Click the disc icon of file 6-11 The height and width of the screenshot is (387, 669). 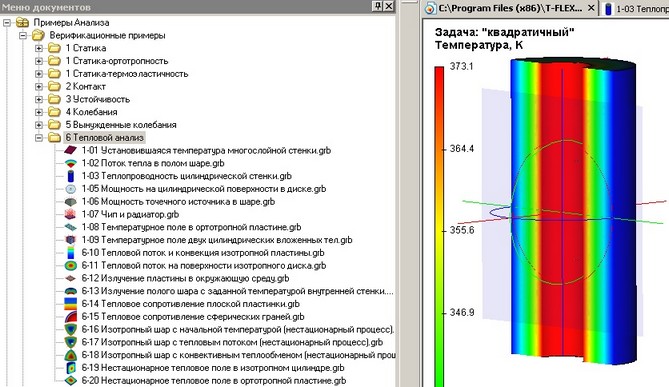(x=70, y=265)
